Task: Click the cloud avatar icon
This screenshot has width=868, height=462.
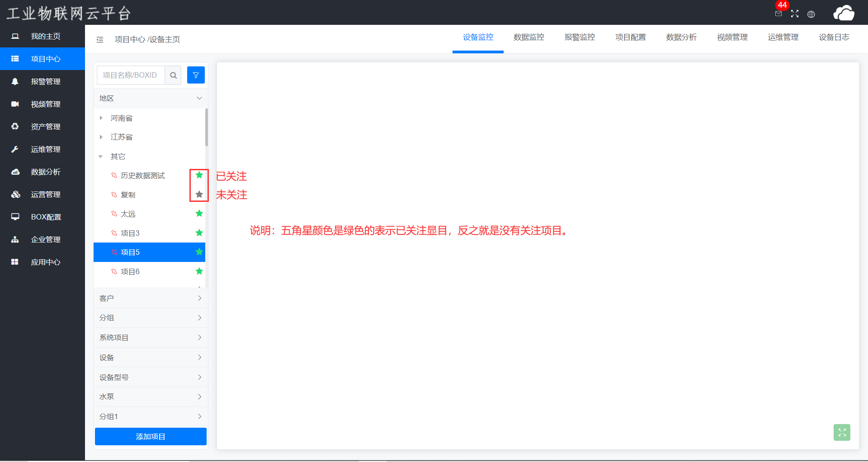Action: click(x=844, y=13)
